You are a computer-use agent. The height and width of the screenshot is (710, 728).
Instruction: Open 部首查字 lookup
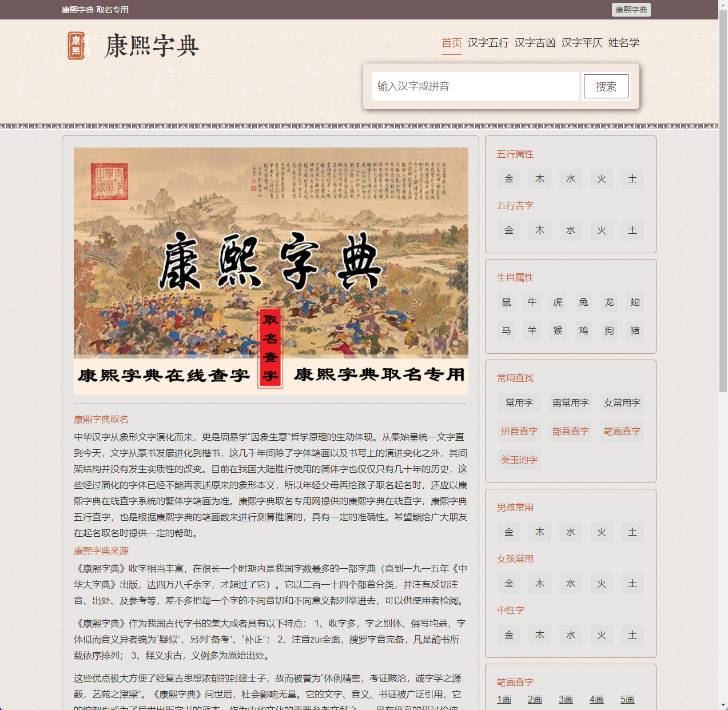pyautogui.click(x=570, y=431)
